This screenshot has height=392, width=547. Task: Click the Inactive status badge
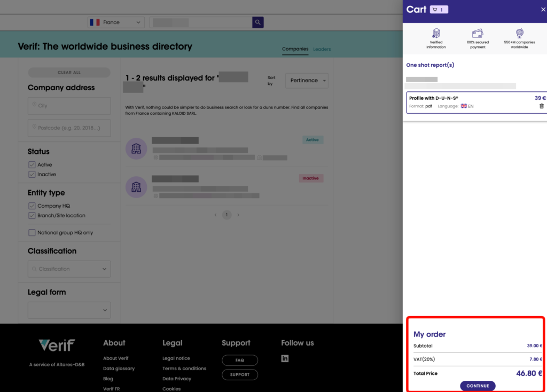(x=310, y=178)
